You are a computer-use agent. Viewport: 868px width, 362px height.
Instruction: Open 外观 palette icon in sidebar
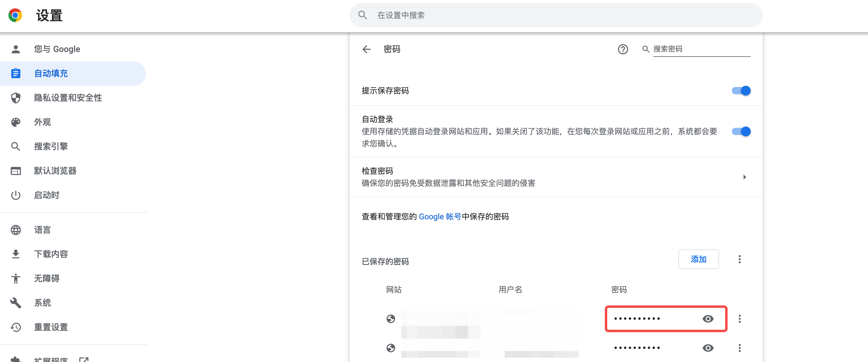pos(15,122)
